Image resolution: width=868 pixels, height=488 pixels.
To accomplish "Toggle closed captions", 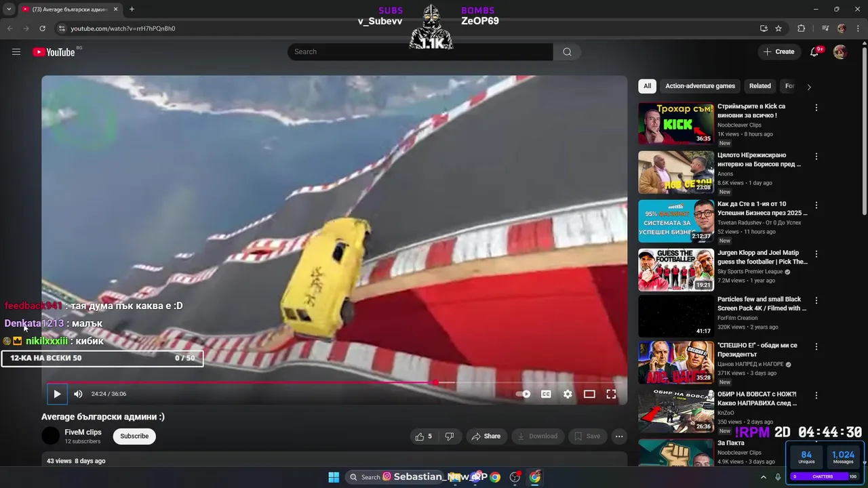I will click(x=546, y=394).
